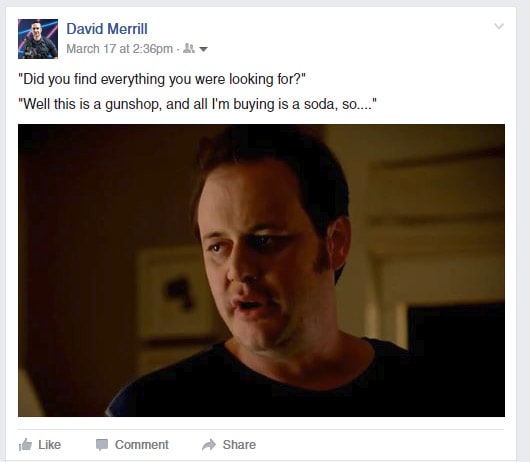Click the Comment text button
This screenshot has height=462, width=530.
pyautogui.click(x=142, y=445)
